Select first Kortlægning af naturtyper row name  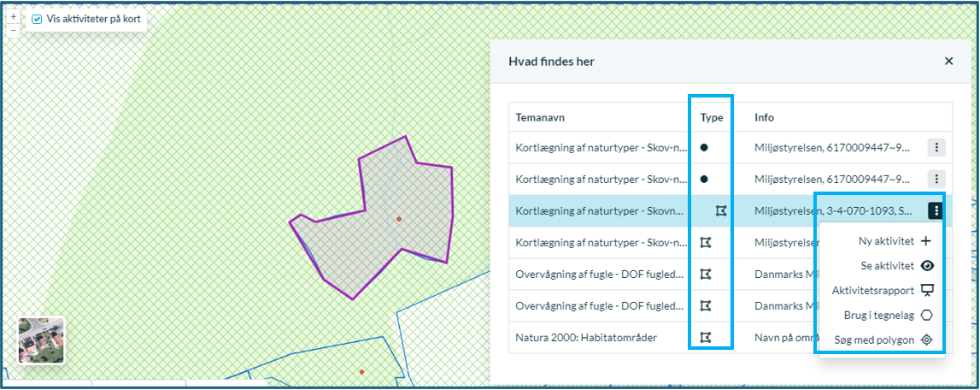(x=601, y=148)
